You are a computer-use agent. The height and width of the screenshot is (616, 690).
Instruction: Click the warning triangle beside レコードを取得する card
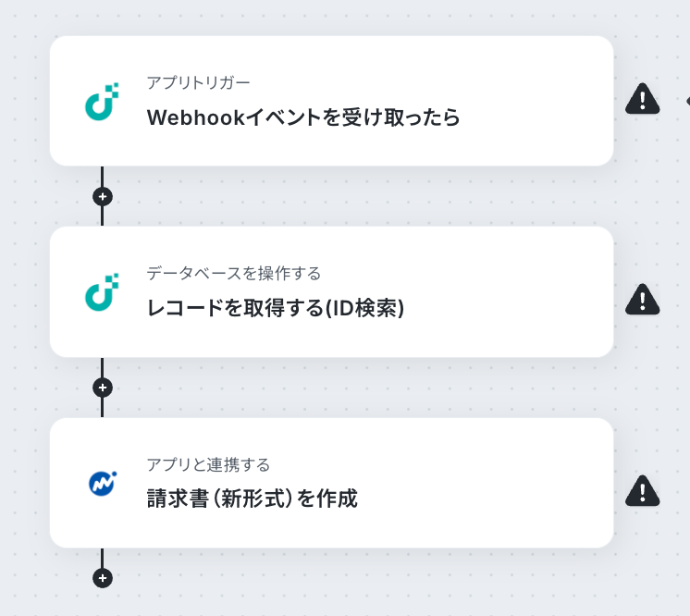[643, 299]
